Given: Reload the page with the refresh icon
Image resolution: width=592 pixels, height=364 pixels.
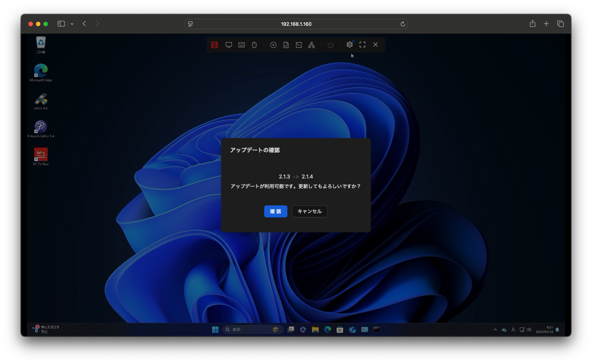Looking at the screenshot, I should point(403,24).
